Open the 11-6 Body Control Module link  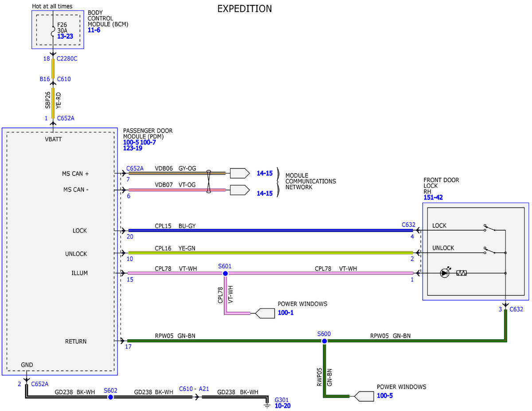(94, 31)
